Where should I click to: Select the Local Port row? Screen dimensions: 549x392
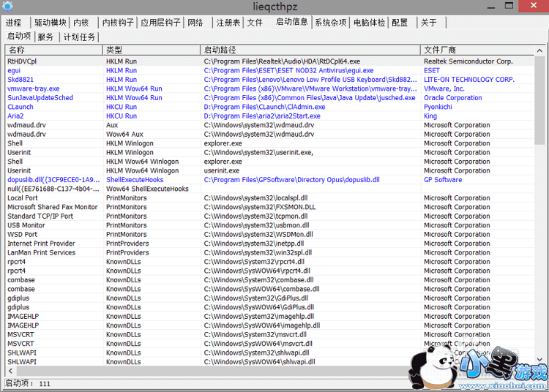click(269, 197)
